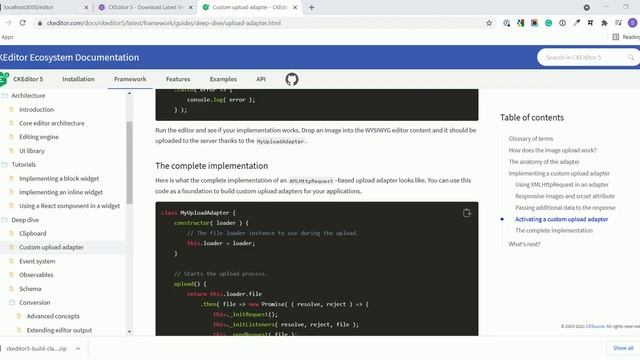Click the sidebar scrollbar thumb
Screen dimensions: 640x360
pyautogui.click(x=129, y=162)
